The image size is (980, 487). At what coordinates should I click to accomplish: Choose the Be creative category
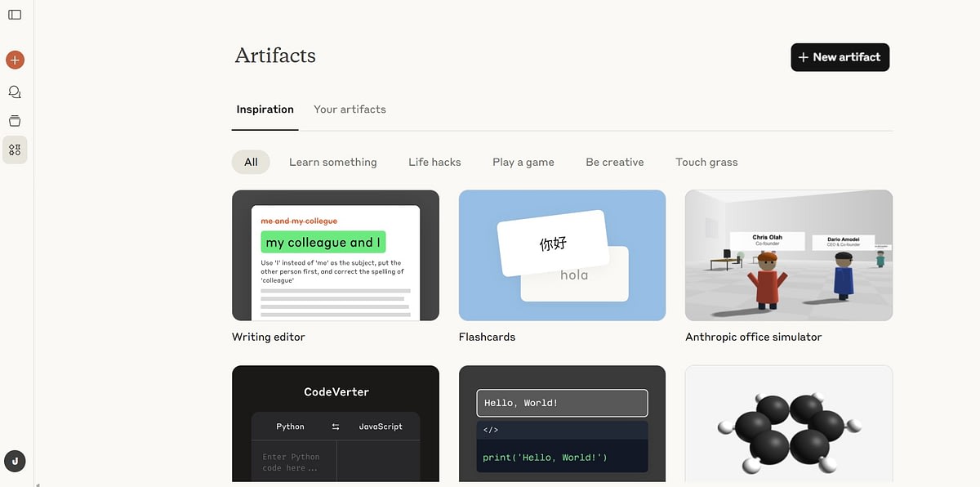614,162
